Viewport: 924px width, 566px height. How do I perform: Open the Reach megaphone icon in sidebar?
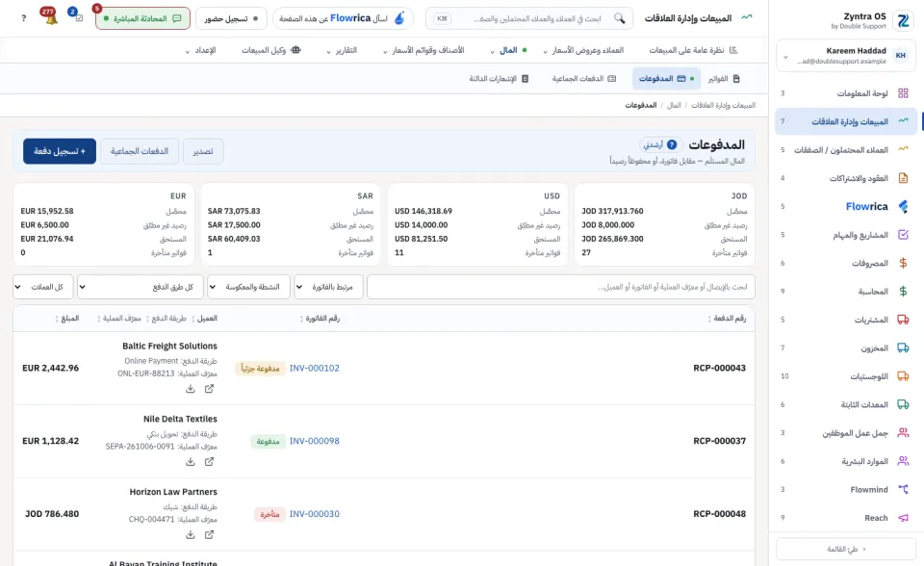[903, 518]
